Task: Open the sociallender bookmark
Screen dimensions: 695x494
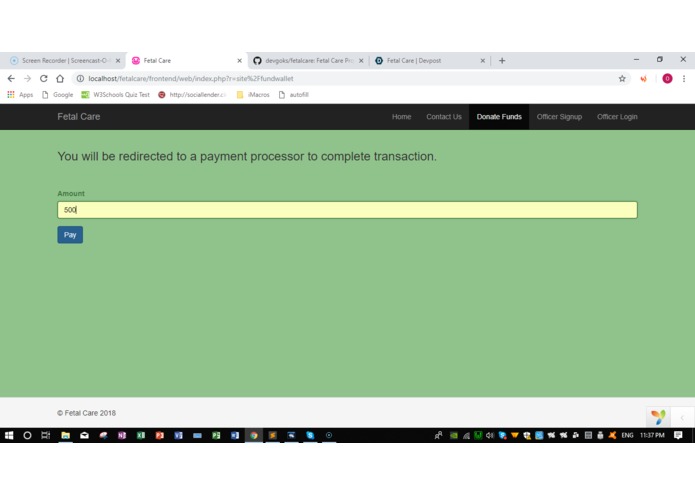Action: (x=192, y=94)
